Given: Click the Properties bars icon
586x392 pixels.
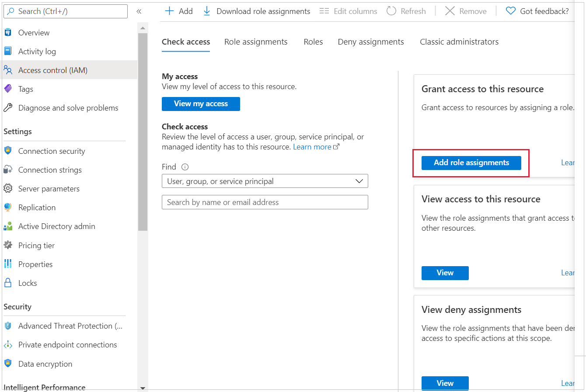Looking at the screenshot, I should (x=8, y=264).
